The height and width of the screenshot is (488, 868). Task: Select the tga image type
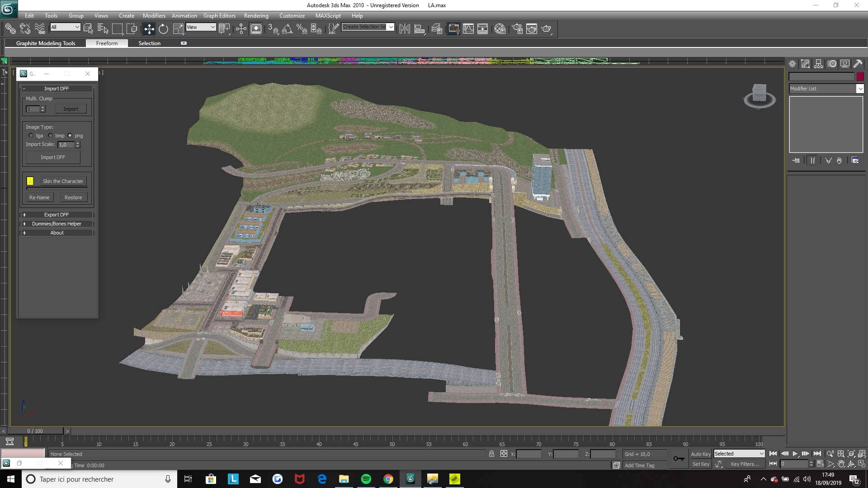pos(31,136)
